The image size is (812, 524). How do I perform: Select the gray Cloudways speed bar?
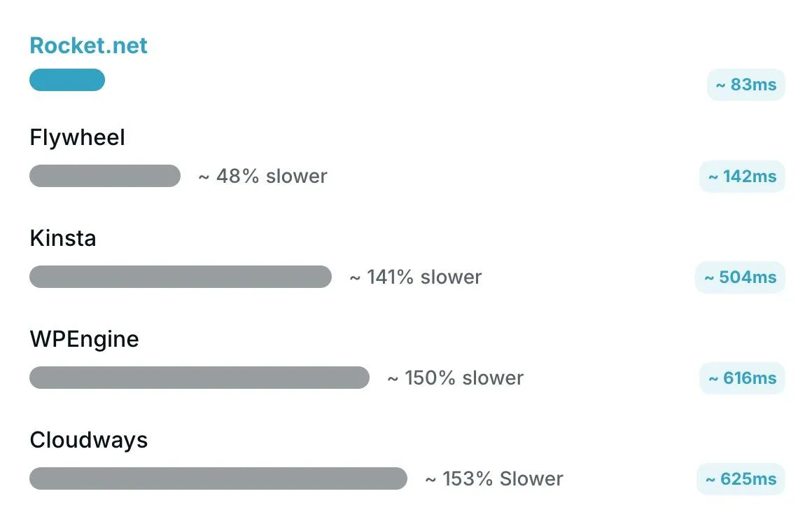click(x=218, y=478)
